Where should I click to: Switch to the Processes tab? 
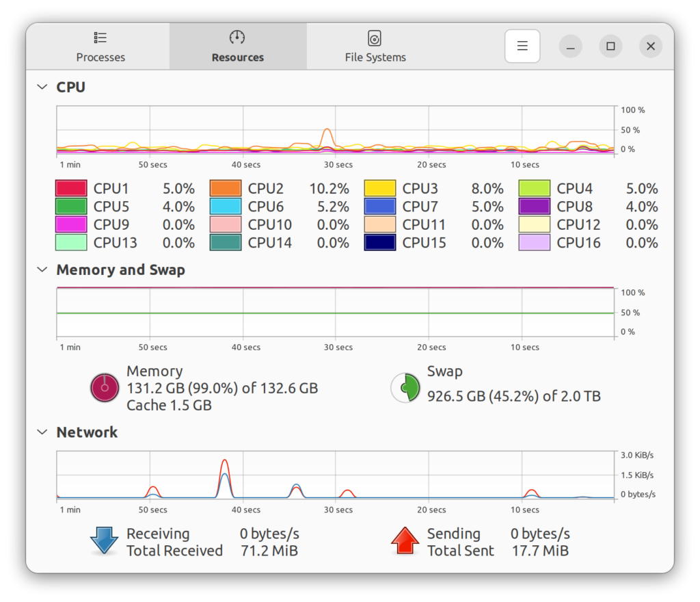tap(100, 47)
